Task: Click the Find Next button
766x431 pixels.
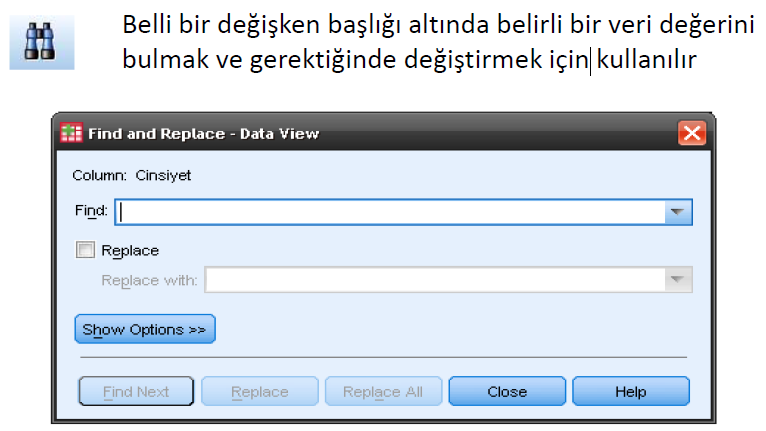Action: pos(136,391)
